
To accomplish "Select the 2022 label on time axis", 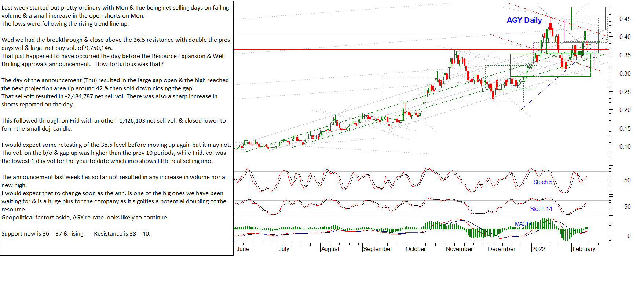I will 538,249.
